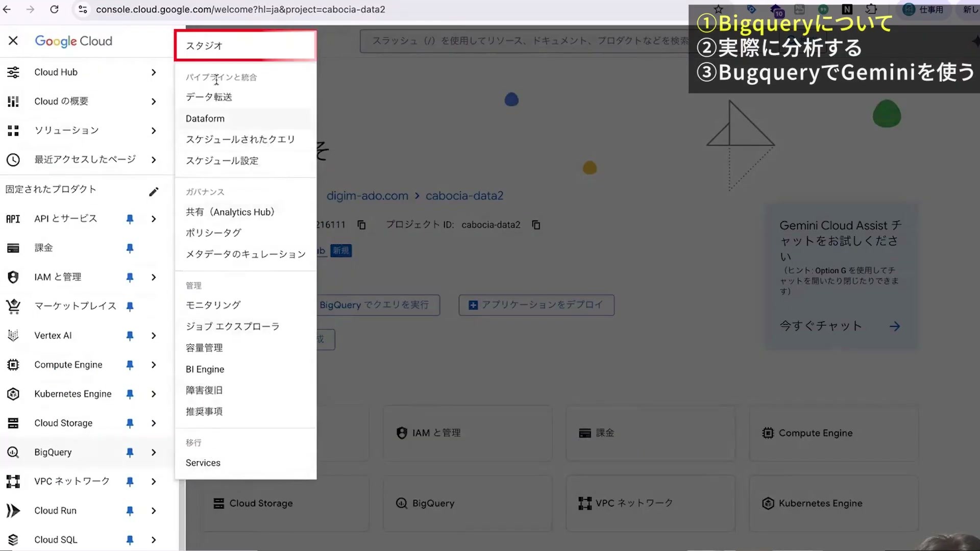Viewport: 980px width, 551px height.
Task: Click the Cloud Run icon
Action: click(13, 510)
